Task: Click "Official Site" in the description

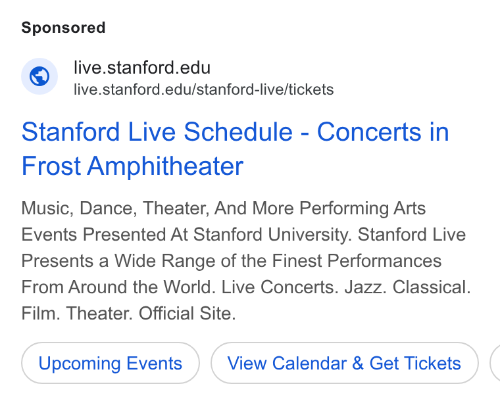Action: pos(187,313)
